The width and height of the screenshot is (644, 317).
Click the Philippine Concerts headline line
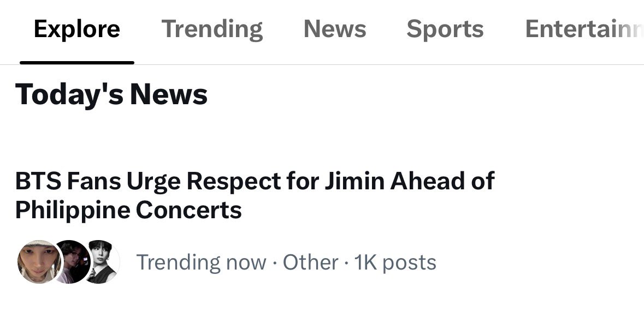point(128,211)
